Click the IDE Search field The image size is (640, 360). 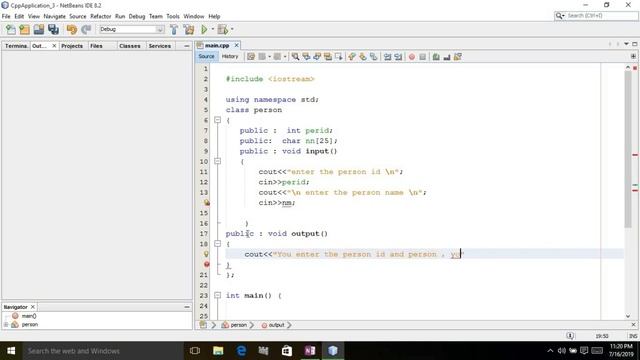coord(596,16)
